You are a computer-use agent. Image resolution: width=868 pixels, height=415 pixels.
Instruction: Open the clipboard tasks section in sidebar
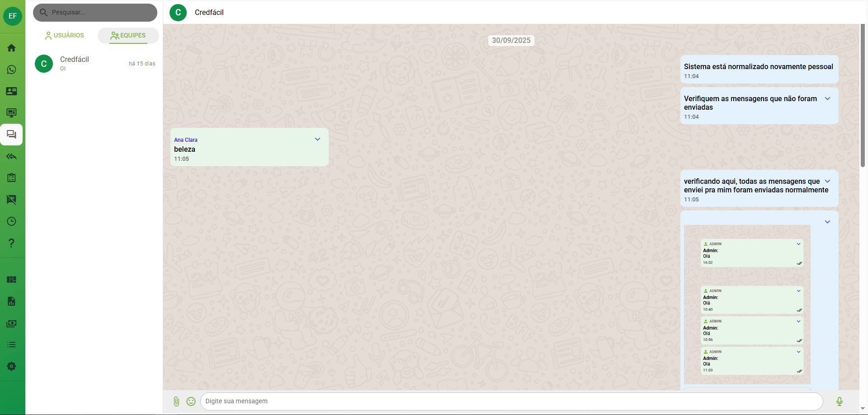click(x=11, y=177)
